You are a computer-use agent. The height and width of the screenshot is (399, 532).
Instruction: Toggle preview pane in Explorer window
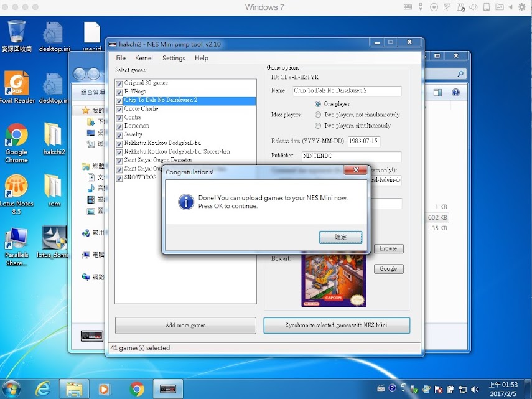point(437,92)
